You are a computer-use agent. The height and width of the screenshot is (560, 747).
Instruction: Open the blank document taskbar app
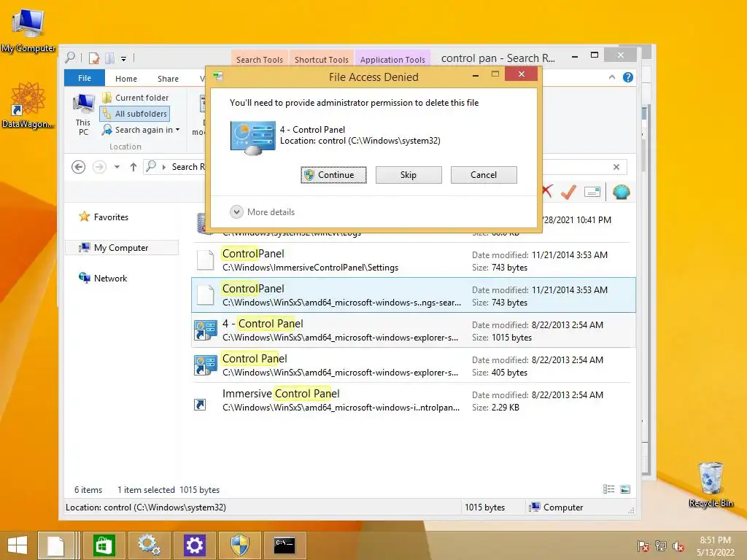coord(55,545)
